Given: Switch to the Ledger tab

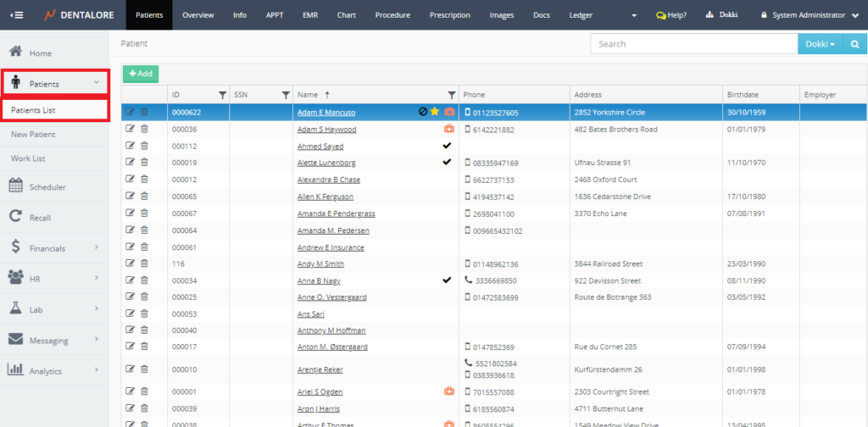Looking at the screenshot, I should coord(581,15).
